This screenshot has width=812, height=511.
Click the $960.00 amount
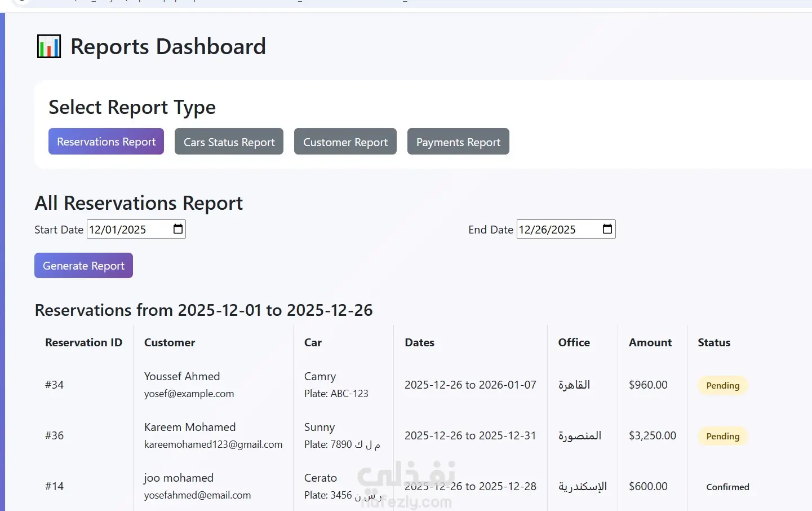coord(648,385)
